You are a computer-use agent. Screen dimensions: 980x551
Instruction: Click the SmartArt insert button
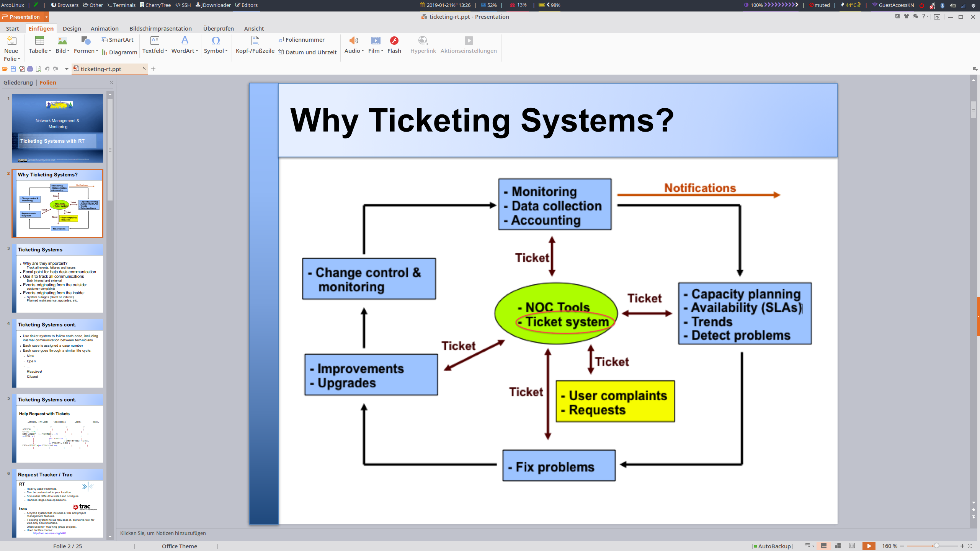click(118, 40)
